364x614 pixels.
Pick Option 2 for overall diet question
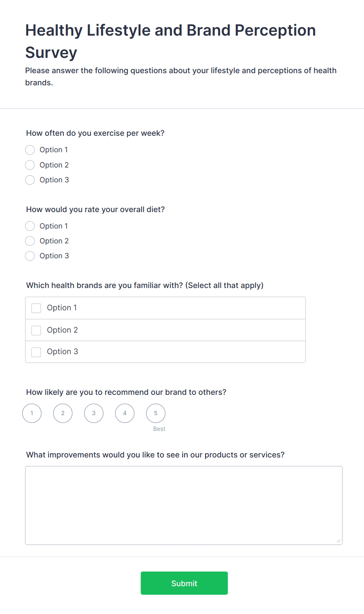tap(30, 241)
